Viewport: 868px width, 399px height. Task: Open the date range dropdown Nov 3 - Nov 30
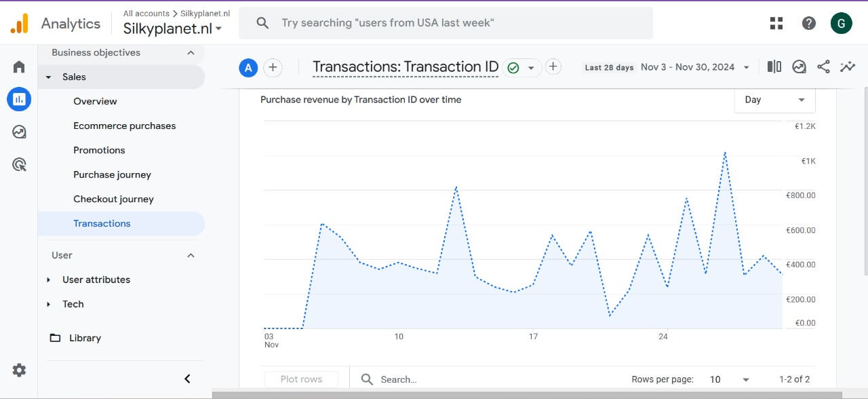click(x=695, y=67)
